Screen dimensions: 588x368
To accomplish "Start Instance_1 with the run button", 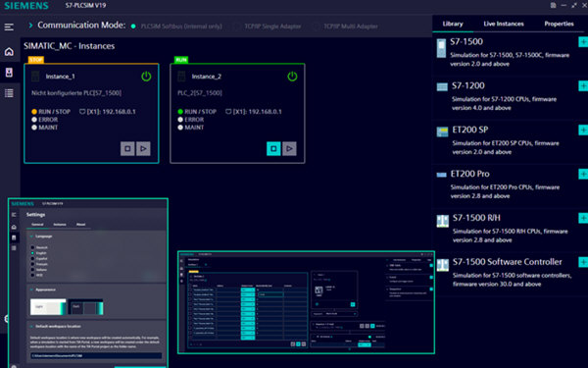I will 143,149.
